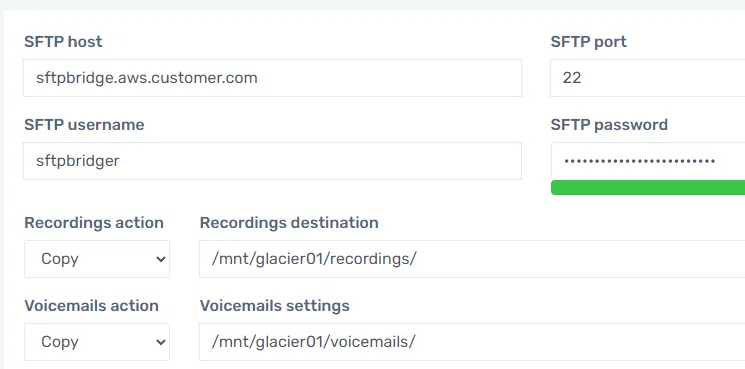Screen dimensions: 745x369
Task: Click the SFTP host label
Action: coord(63,42)
